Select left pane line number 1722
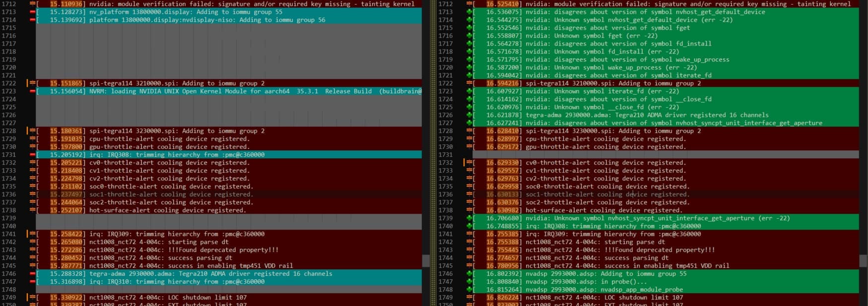868x306 pixels. pyautogui.click(x=9, y=83)
